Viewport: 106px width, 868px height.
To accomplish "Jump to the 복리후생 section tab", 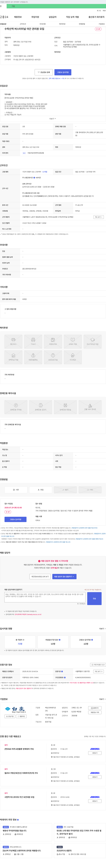I will click(x=62, y=24).
